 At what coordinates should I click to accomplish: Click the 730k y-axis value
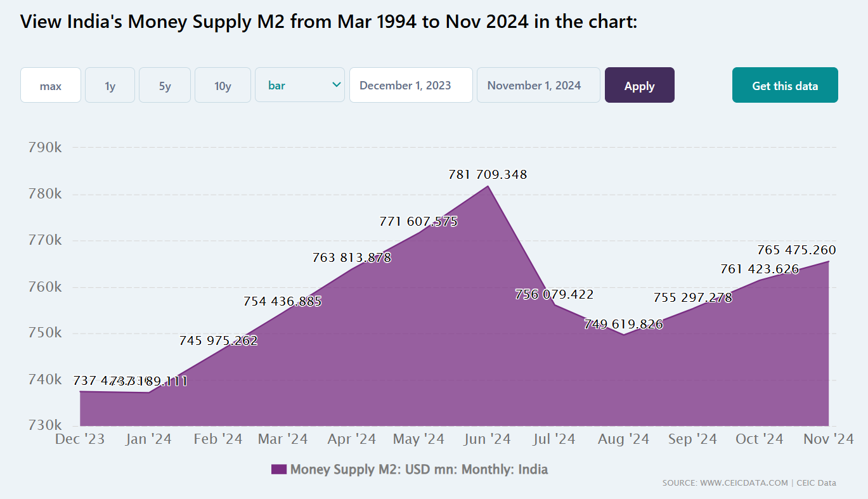[45, 425]
